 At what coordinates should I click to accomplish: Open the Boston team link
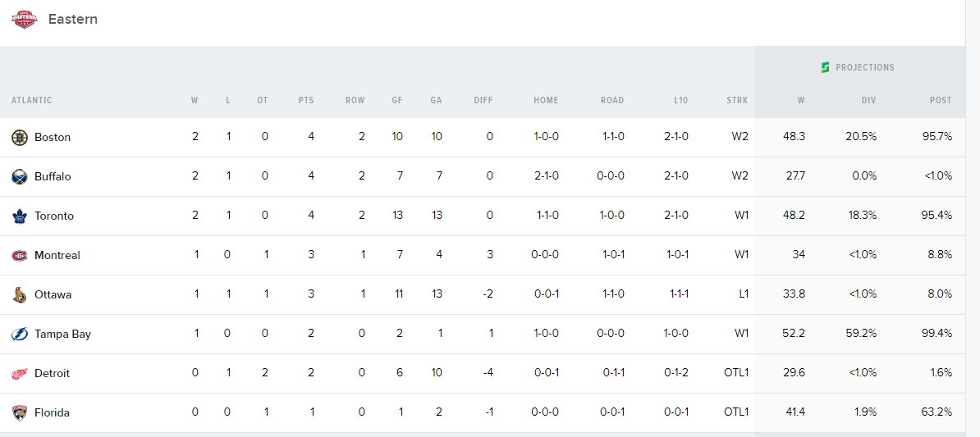click(53, 138)
